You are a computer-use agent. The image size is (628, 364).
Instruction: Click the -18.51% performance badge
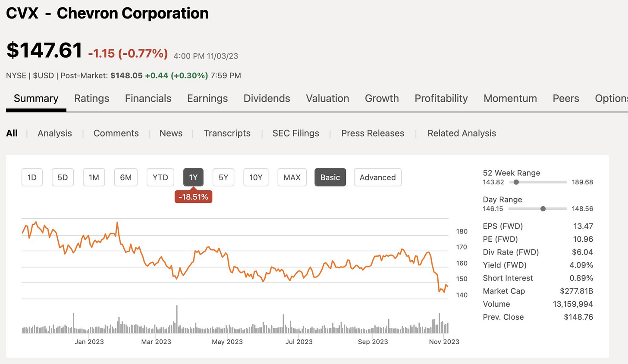[x=193, y=197]
